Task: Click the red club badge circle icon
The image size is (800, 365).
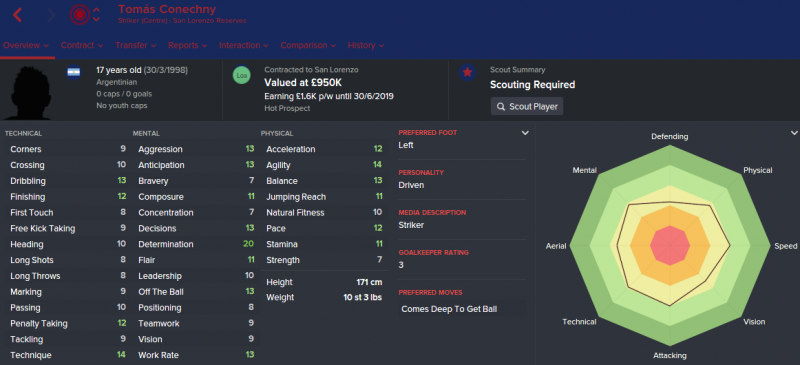Action: point(79,15)
